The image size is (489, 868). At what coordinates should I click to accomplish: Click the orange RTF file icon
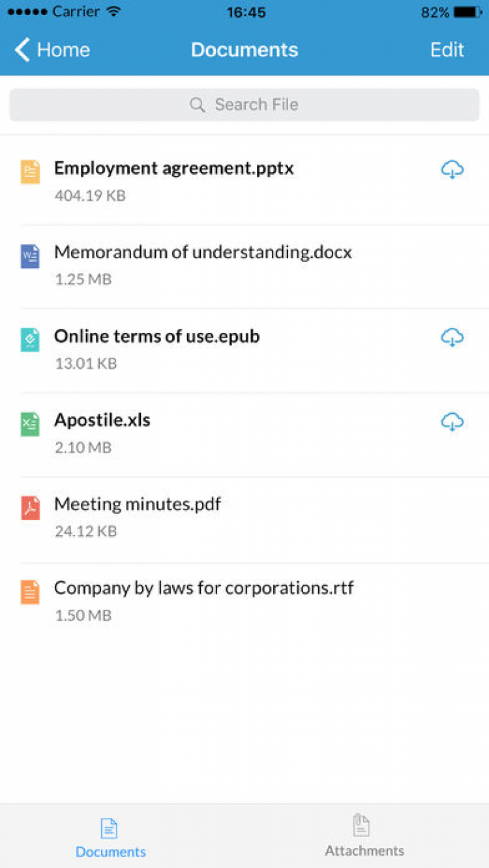click(x=30, y=592)
